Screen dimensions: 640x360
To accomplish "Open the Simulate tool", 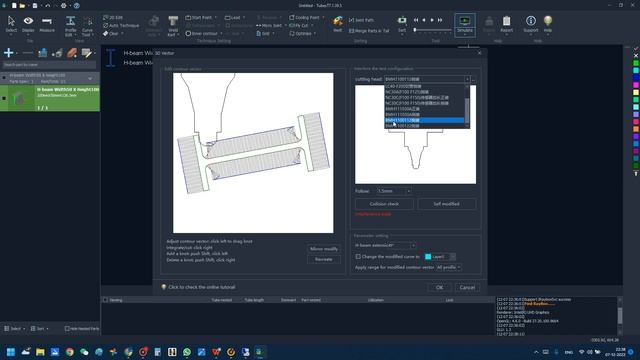I will (x=464, y=24).
